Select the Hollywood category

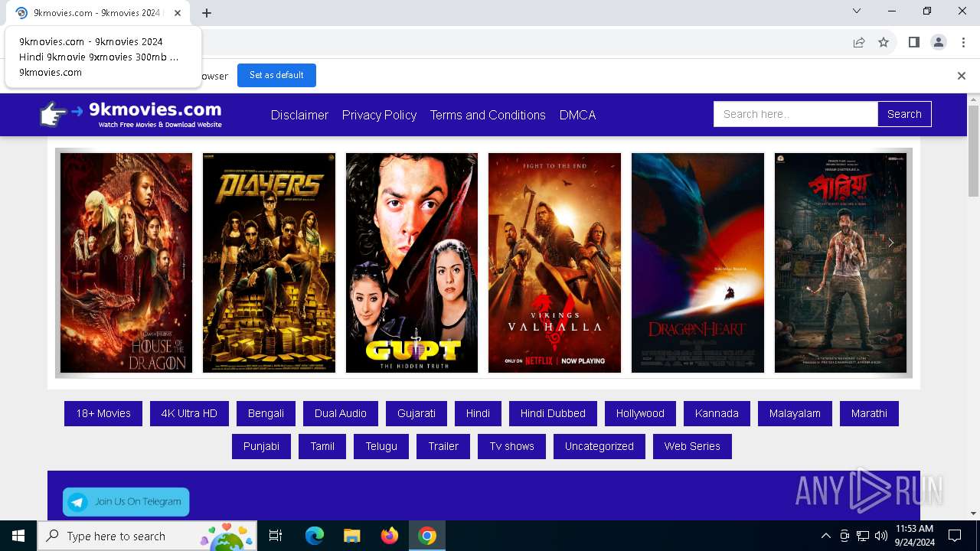[x=640, y=413]
